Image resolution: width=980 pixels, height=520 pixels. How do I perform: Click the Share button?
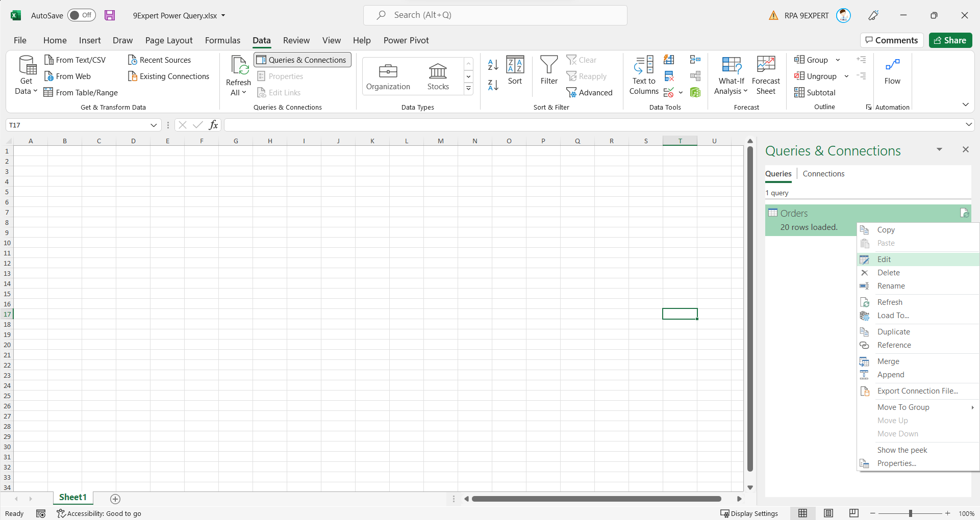(x=950, y=40)
